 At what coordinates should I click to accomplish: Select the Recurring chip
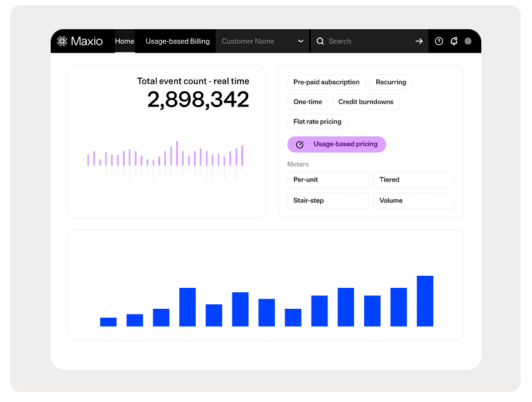[x=391, y=82]
